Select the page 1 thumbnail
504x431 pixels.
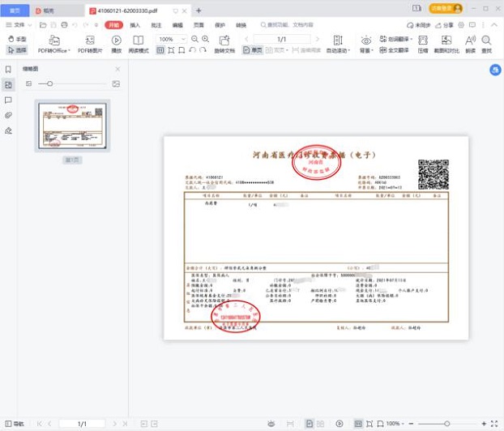[72, 126]
